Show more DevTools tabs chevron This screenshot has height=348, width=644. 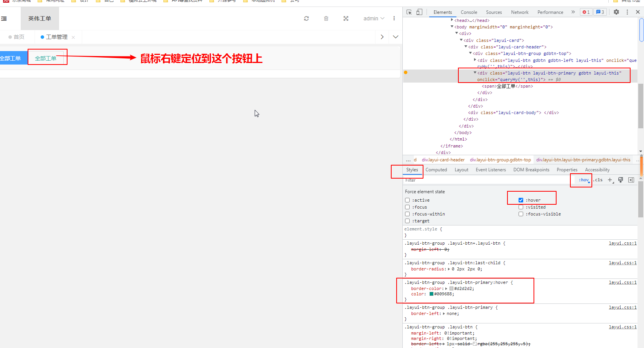[x=573, y=12]
